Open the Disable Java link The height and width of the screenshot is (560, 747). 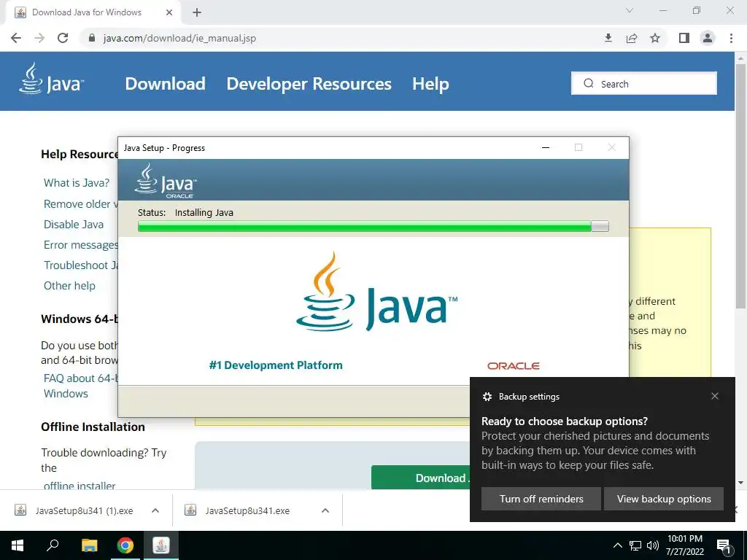pyautogui.click(x=74, y=225)
